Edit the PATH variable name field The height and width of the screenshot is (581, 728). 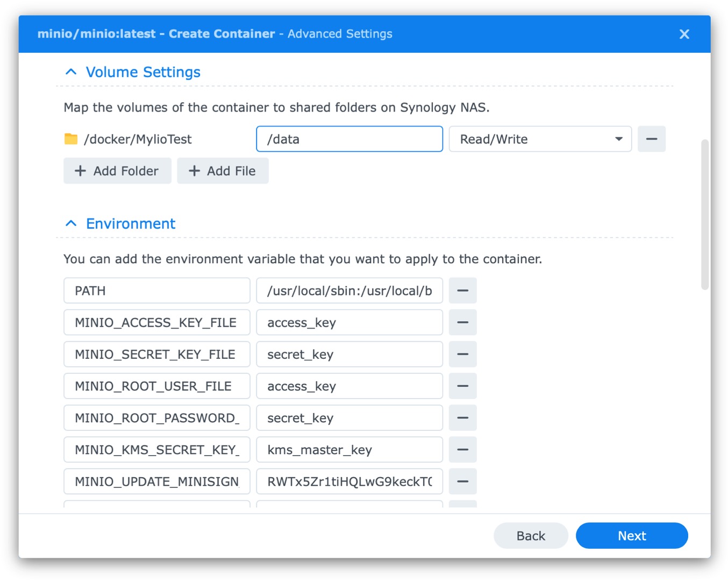pos(157,290)
